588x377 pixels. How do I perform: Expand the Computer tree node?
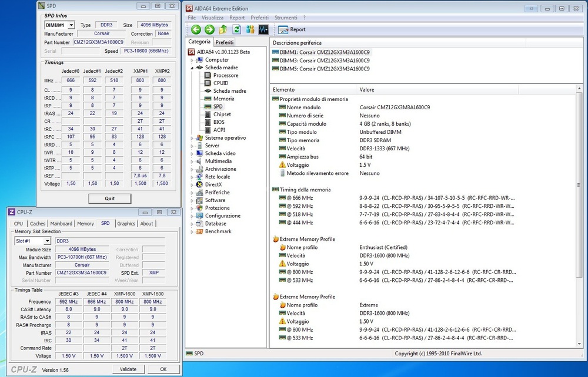[192, 60]
